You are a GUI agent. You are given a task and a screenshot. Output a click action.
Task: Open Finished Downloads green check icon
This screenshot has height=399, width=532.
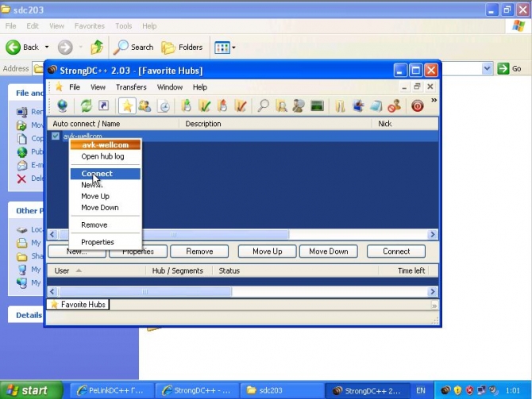pos(204,106)
